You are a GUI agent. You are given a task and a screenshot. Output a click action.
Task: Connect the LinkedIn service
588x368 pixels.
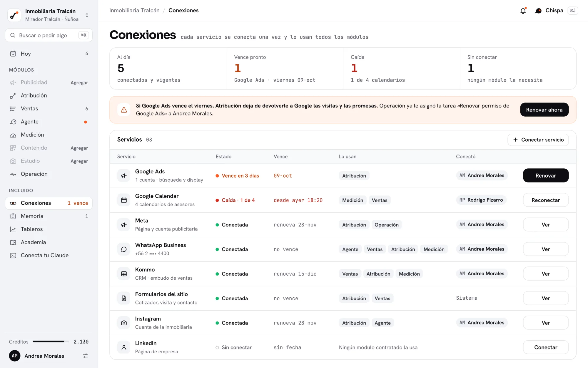(x=546, y=347)
